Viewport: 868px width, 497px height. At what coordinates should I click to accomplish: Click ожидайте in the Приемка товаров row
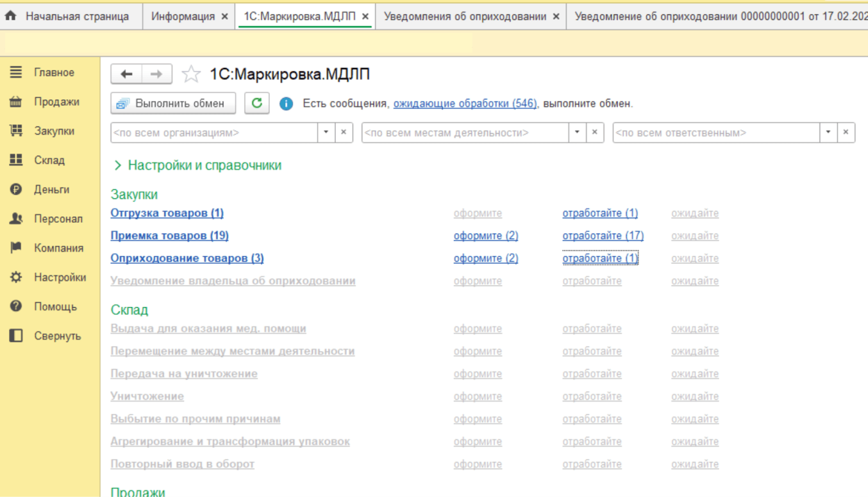(695, 236)
